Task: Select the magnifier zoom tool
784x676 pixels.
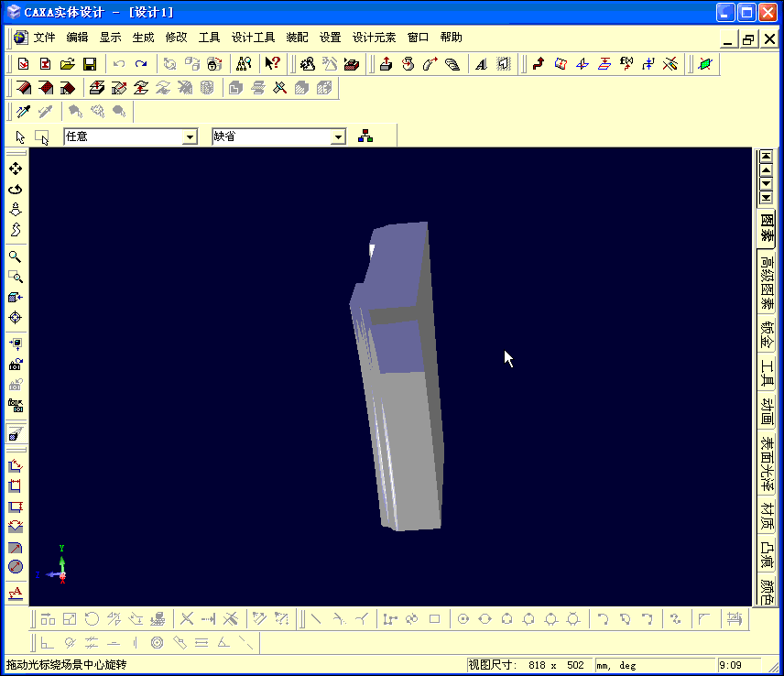Action: click(x=16, y=257)
